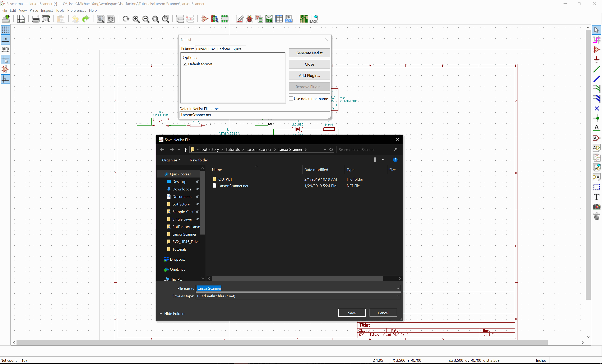Open the view options dropdown arrow
The height and width of the screenshot is (364, 602).
click(x=383, y=160)
